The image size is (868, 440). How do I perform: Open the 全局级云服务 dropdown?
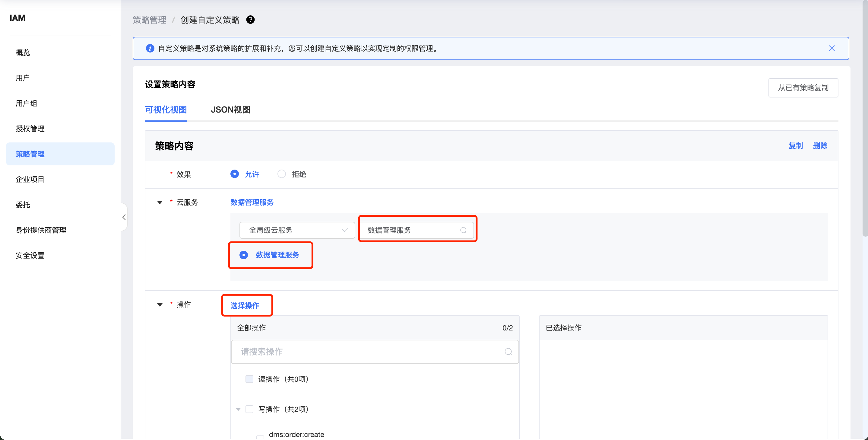297,230
